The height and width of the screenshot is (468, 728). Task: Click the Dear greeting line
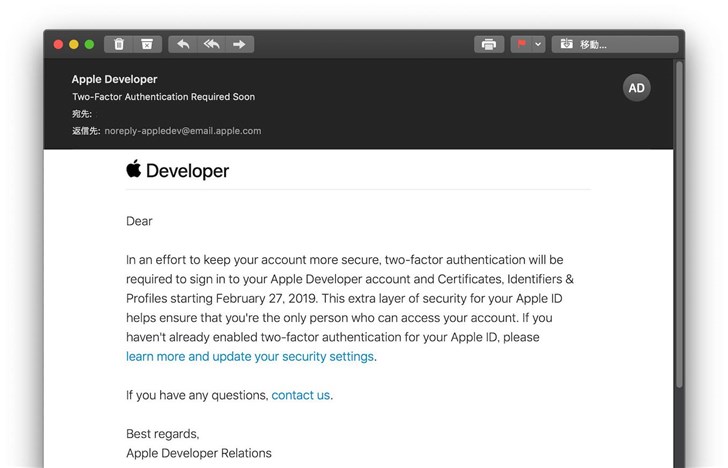(139, 221)
